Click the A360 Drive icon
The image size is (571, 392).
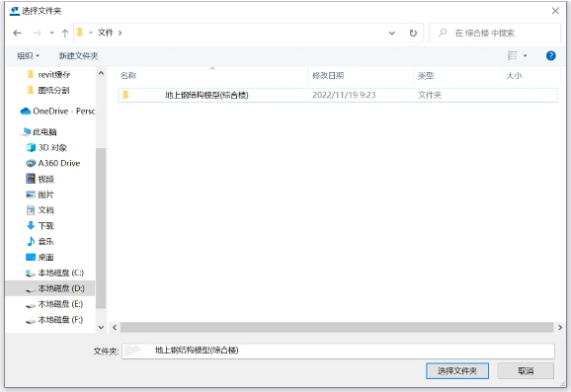pyautogui.click(x=31, y=164)
